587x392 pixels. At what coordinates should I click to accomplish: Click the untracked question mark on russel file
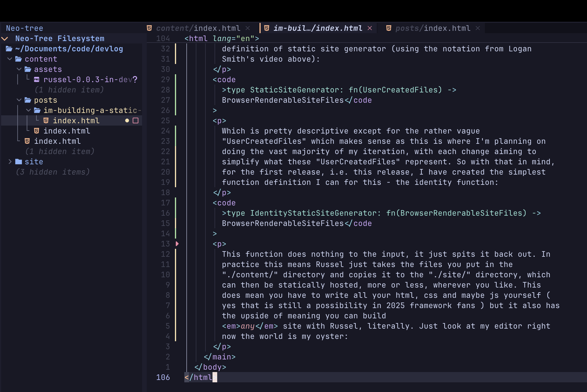[135, 80]
